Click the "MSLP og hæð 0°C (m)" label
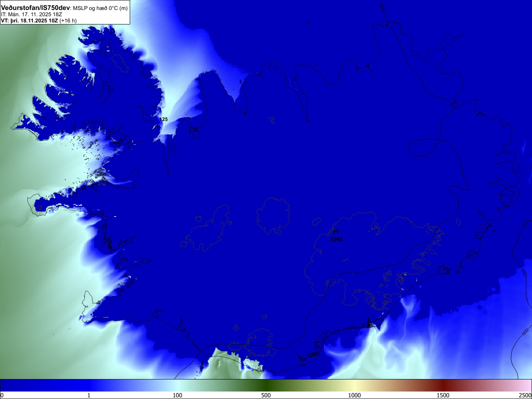The height and width of the screenshot is (399, 532). 100,8
